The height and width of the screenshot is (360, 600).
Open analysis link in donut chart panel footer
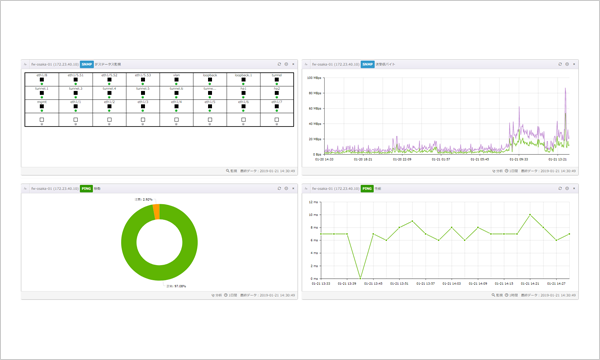217,295
